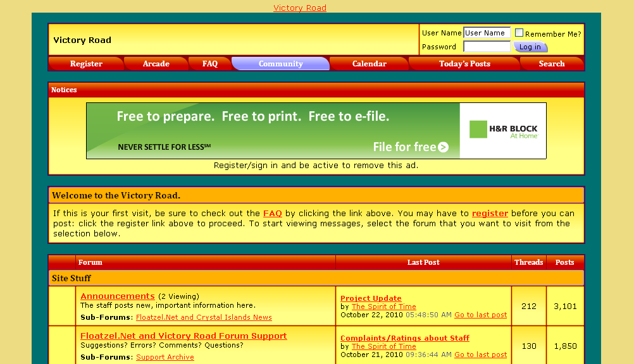The image size is (634, 364).
Task: Open the Search menu in navbar
Action: [551, 64]
